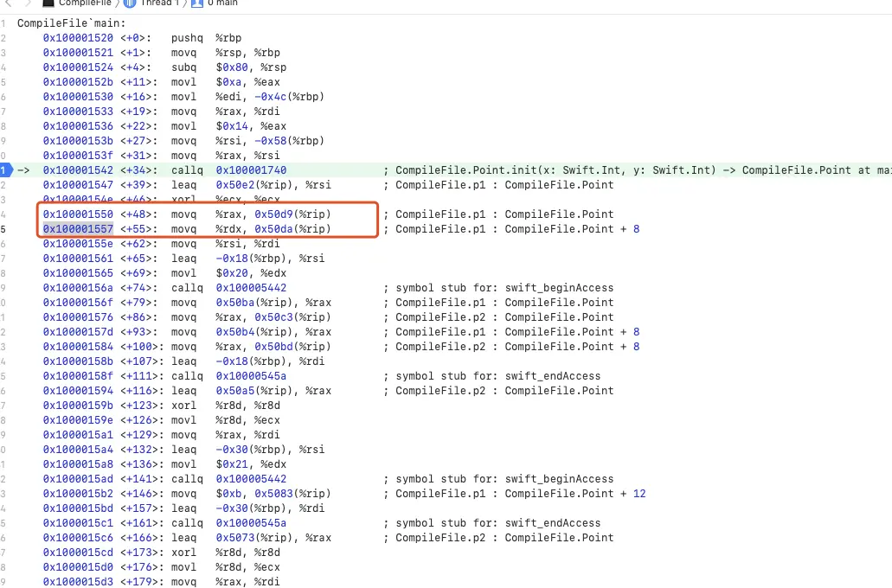This screenshot has width=892, height=588.
Task: Click address 0x10000156a before swift_beginAccess call
Action: 78,288
